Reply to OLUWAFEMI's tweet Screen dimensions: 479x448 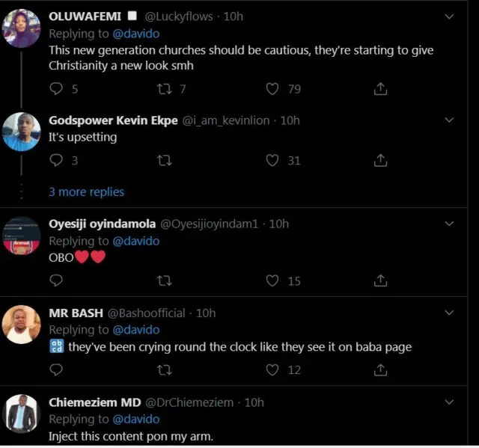pos(55,89)
